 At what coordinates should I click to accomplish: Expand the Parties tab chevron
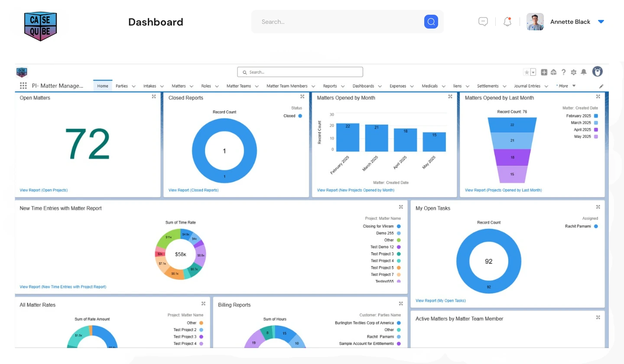(x=133, y=86)
